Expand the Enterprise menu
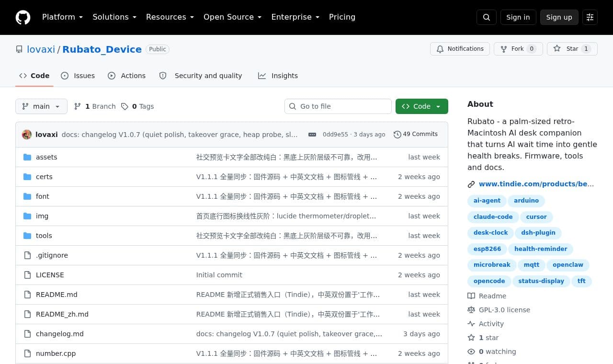The width and height of the screenshot is (613, 364). (x=295, y=17)
